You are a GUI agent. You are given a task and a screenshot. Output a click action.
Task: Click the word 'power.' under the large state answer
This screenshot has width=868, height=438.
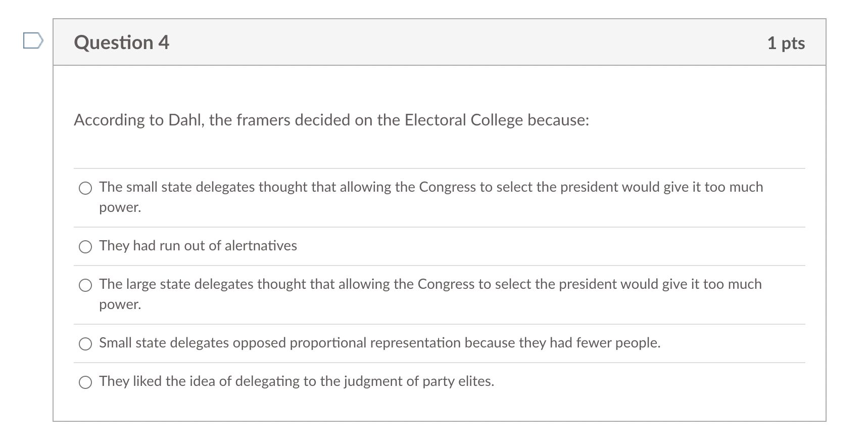click(120, 305)
